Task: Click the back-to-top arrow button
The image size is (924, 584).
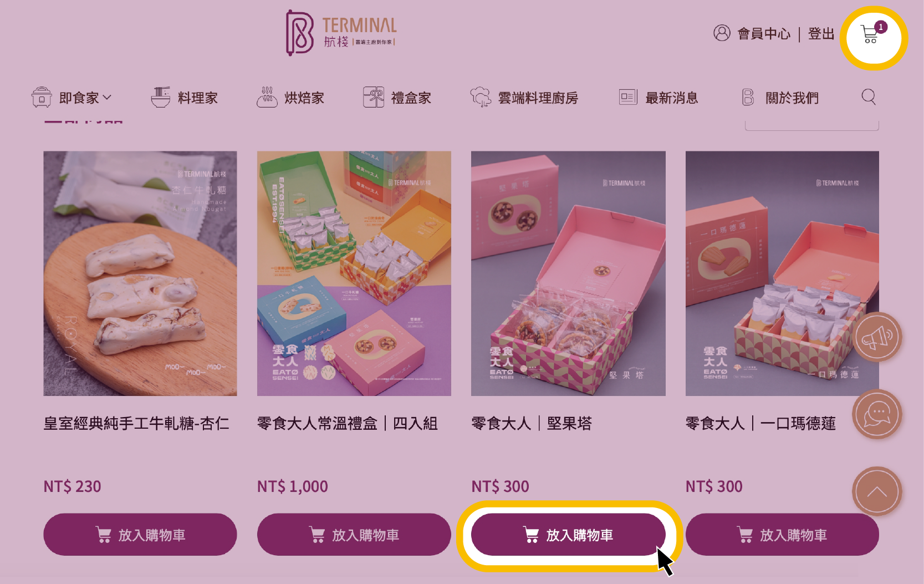Action: pyautogui.click(x=877, y=491)
